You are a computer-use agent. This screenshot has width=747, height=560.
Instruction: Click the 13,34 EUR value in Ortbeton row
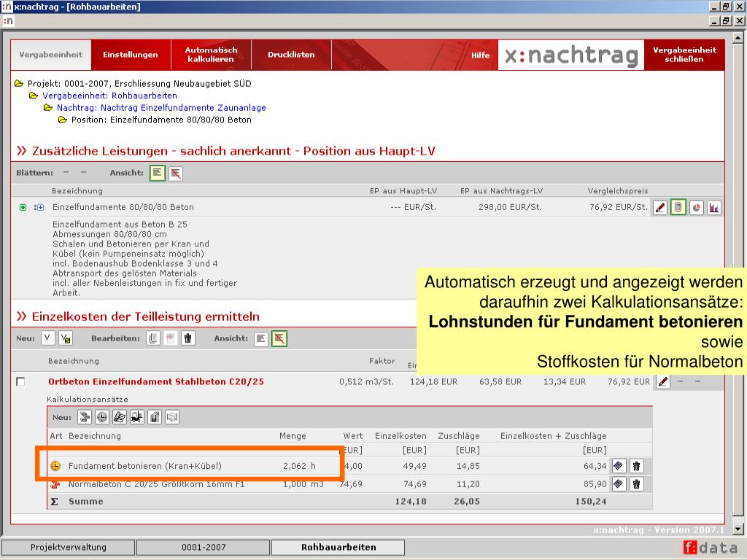point(565,381)
